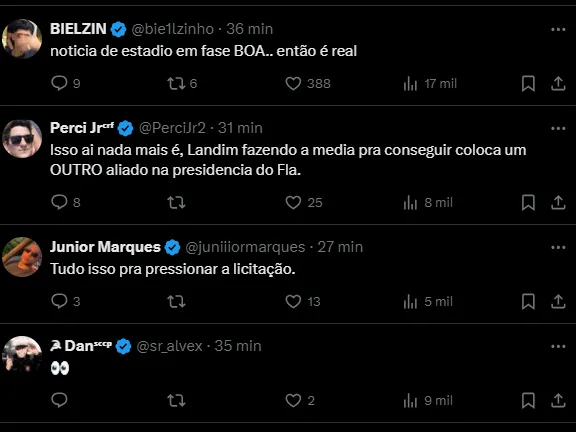View analytics for Junior Marques' 5 mil views
Screen dimensions: 576x432
point(428,302)
